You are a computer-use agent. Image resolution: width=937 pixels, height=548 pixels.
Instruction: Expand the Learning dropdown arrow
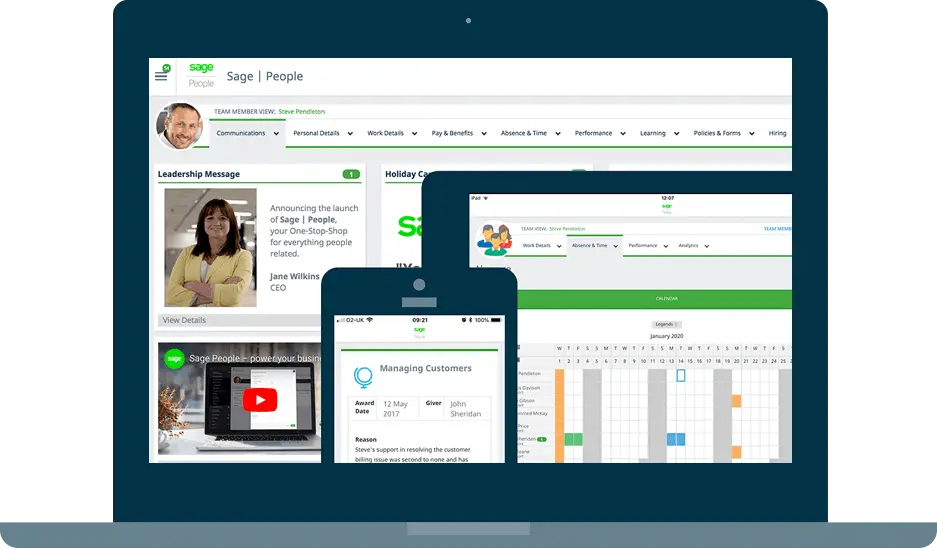(x=676, y=134)
